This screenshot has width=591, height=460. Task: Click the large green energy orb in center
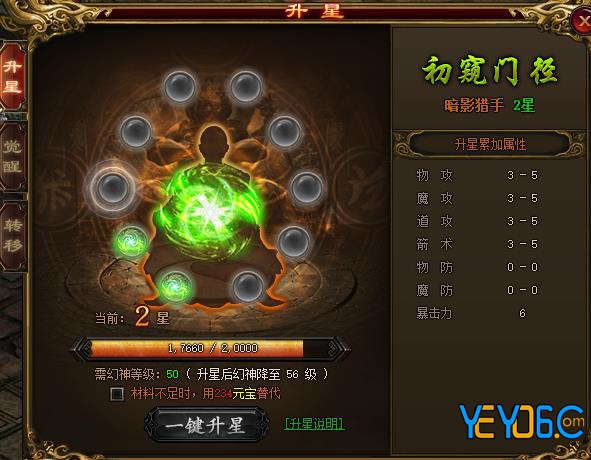pos(210,213)
